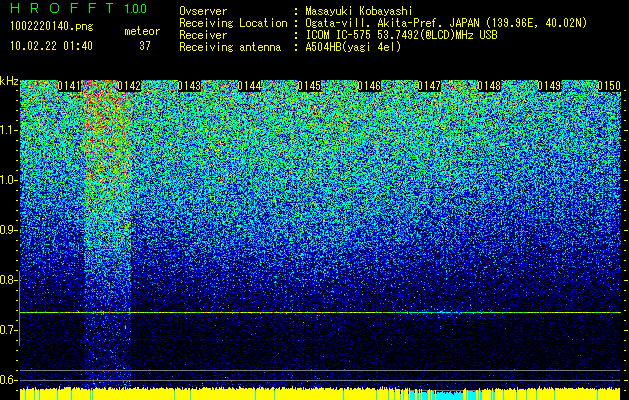
Task: Click the Receiving Location label
Action: pyautogui.click(x=233, y=23)
